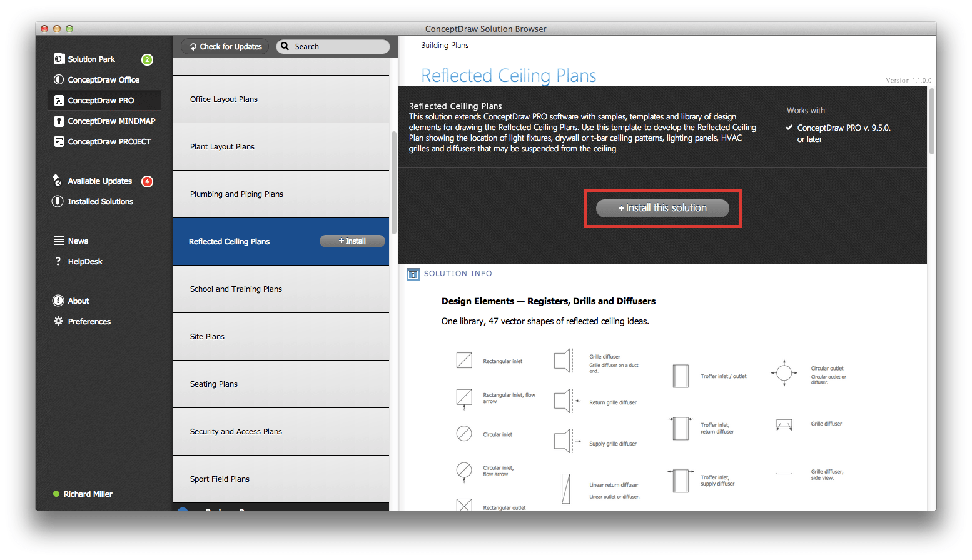Click Richard Miller account name
Image resolution: width=972 pixels, height=560 pixels.
click(88, 494)
